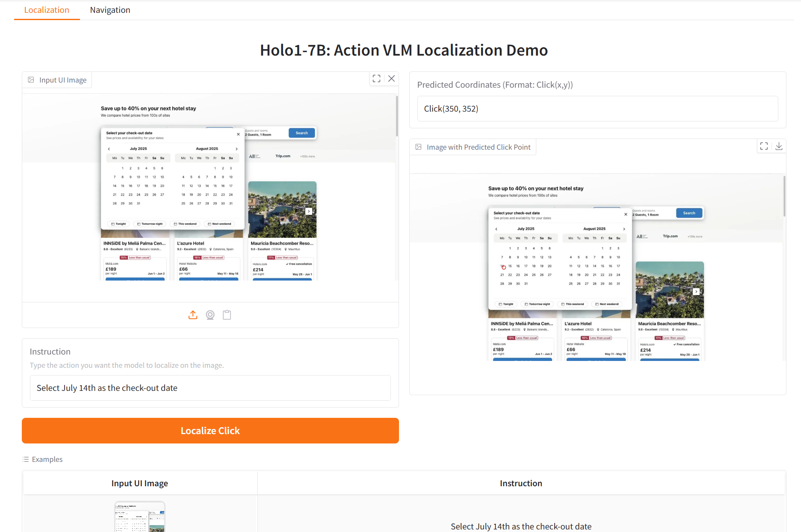801x532 pixels.
Task: Choose the example instruction about July 14th
Action: coord(521,526)
